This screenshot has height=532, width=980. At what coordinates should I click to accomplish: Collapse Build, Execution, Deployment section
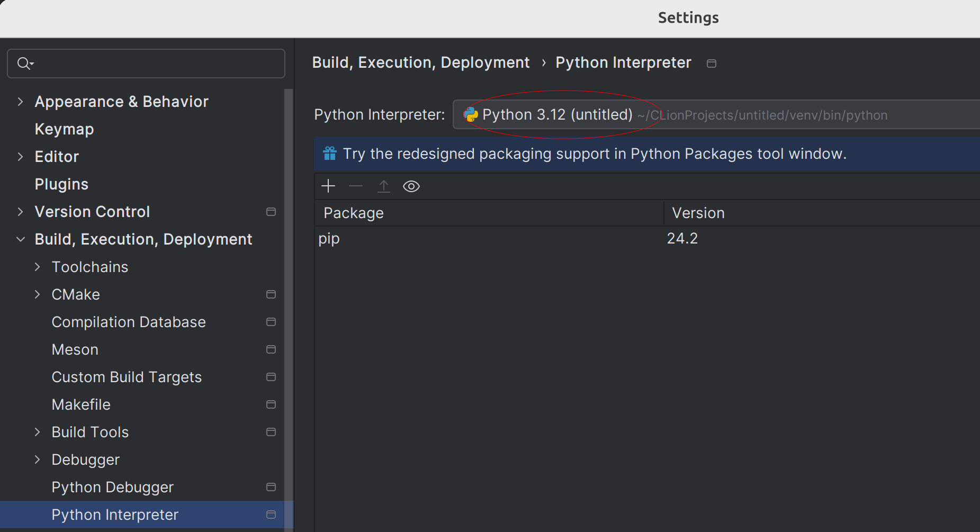point(20,239)
